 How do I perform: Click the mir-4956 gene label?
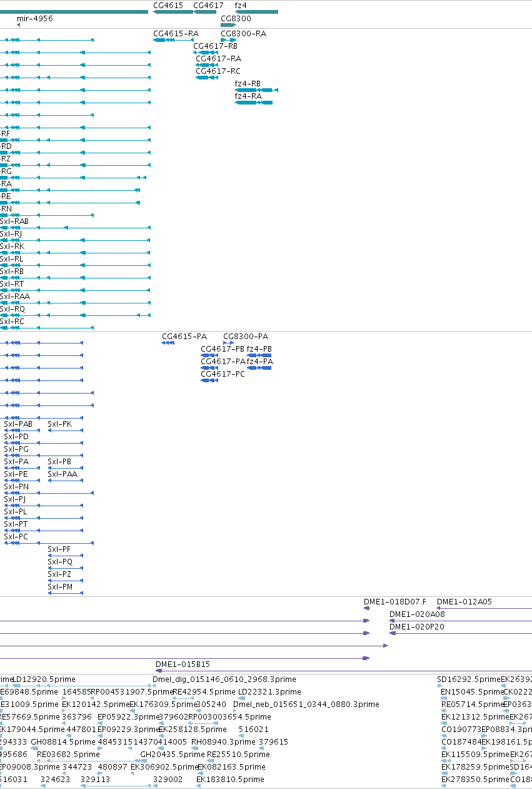34,19
